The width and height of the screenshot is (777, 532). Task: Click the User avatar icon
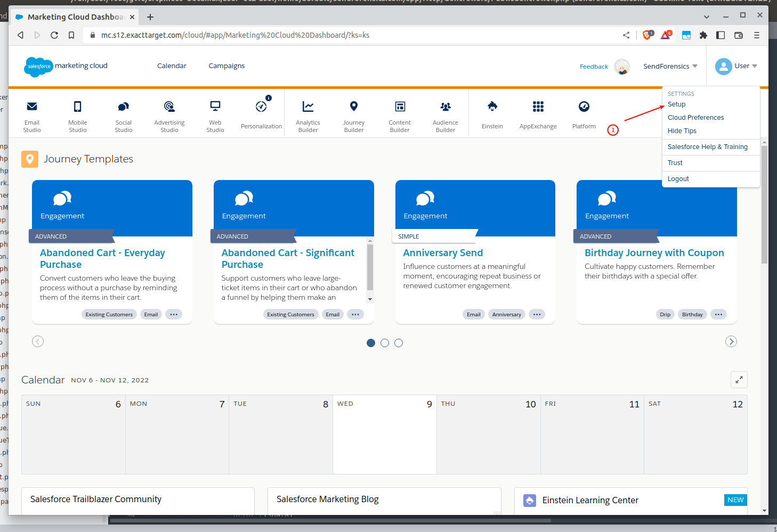(723, 66)
